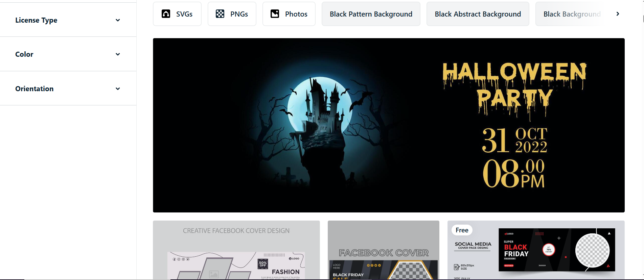This screenshot has height=280, width=644.
Task: Click the SVGs arch icon
Action: point(166,14)
